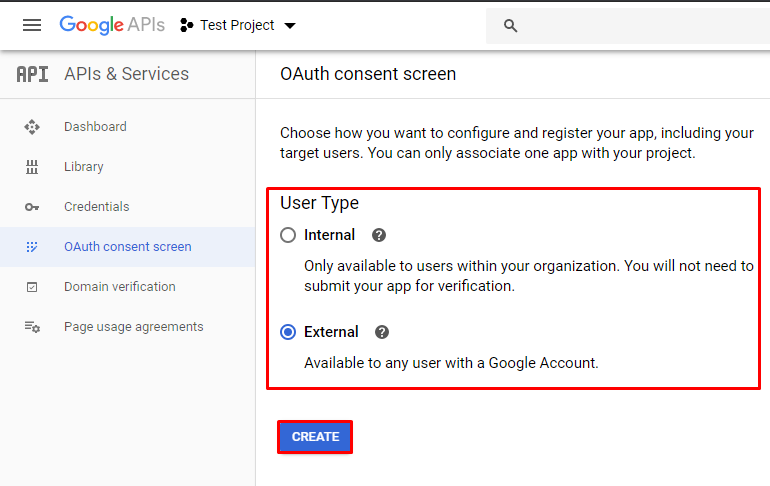Click the User Type heading

point(319,203)
